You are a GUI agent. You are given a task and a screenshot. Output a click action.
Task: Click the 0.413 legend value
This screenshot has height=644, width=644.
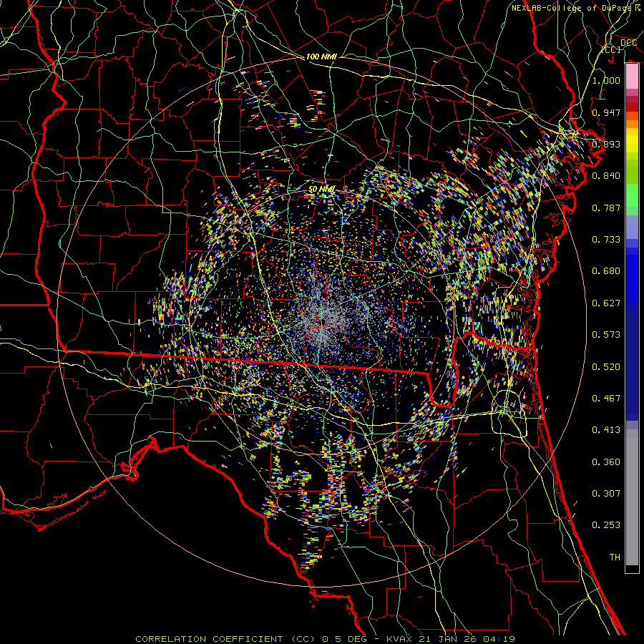pyautogui.click(x=606, y=430)
